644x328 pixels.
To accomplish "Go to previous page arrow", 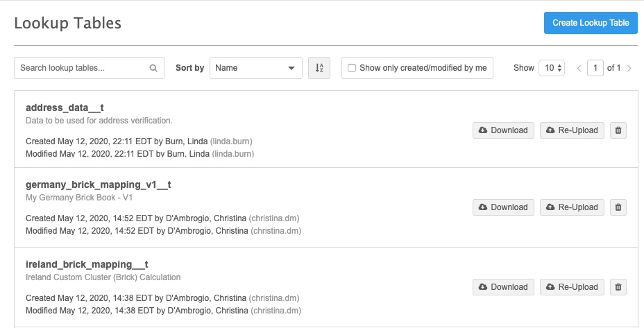I will tap(579, 69).
